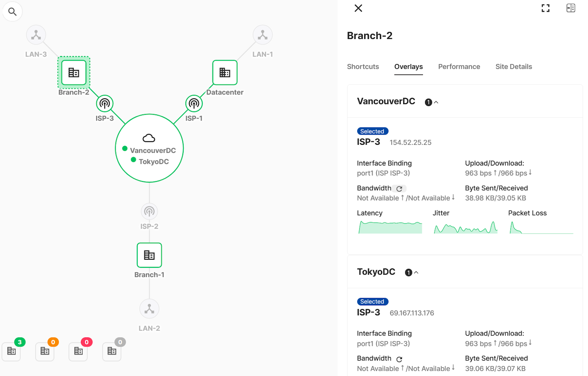Viewport: 588px width, 376px height.
Task: Refresh Bandwidth stats for TokyoDC ISP-3
Action: click(x=399, y=358)
